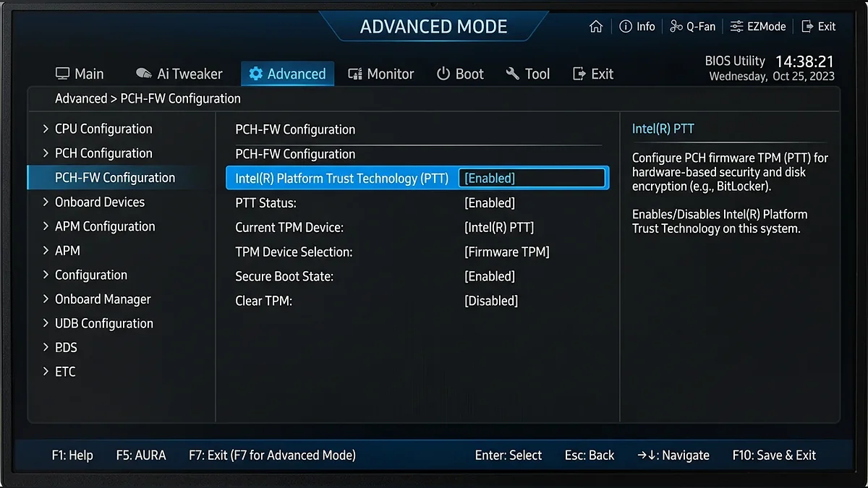Click the Home house icon

[x=596, y=27]
